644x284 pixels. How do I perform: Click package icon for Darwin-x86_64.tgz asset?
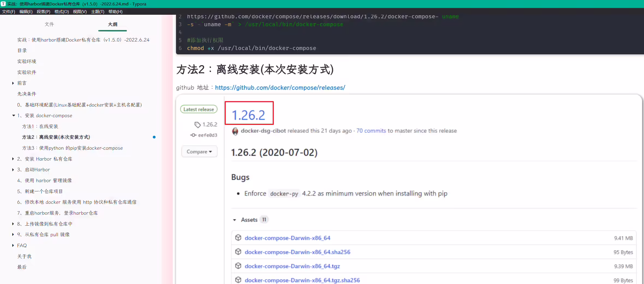(238, 266)
